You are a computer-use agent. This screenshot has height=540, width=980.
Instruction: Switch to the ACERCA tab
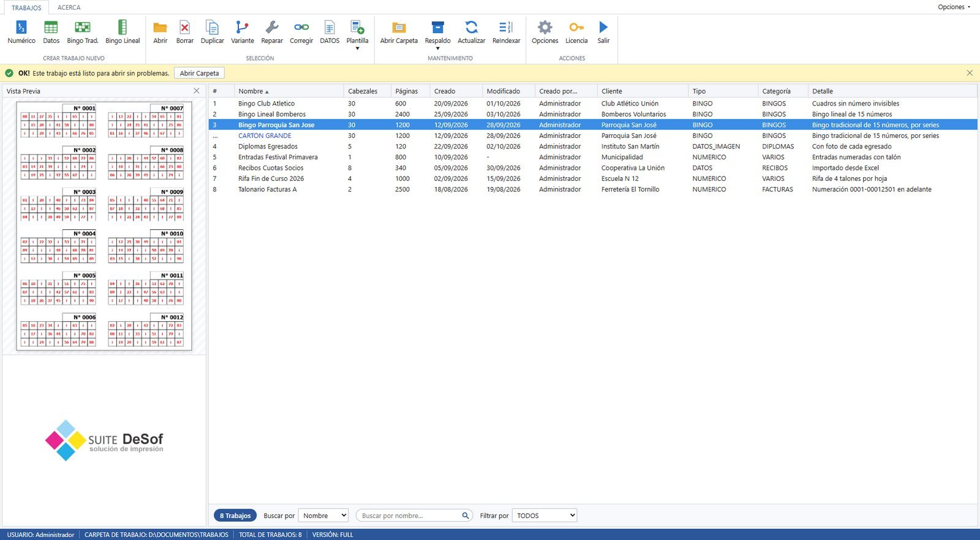(69, 7)
